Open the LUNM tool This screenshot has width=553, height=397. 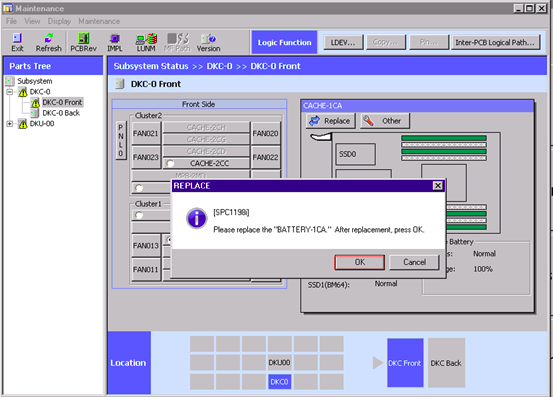(x=146, y=42)
